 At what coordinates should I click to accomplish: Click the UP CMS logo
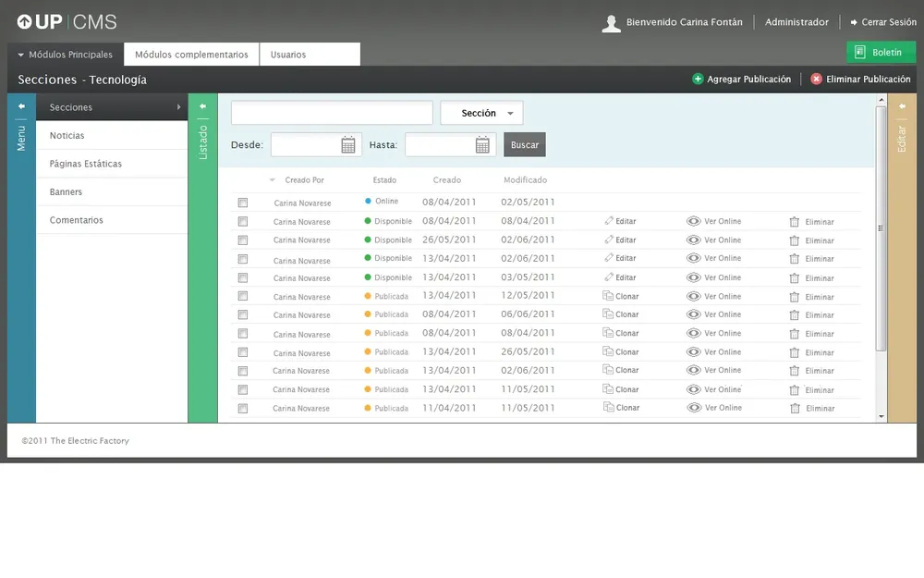67,22
